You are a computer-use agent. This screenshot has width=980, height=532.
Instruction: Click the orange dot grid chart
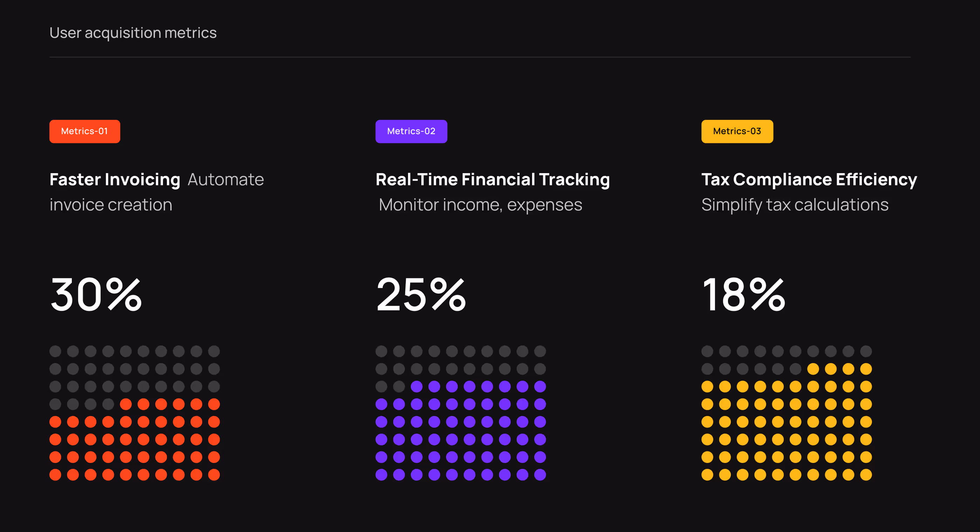point(134,413)
